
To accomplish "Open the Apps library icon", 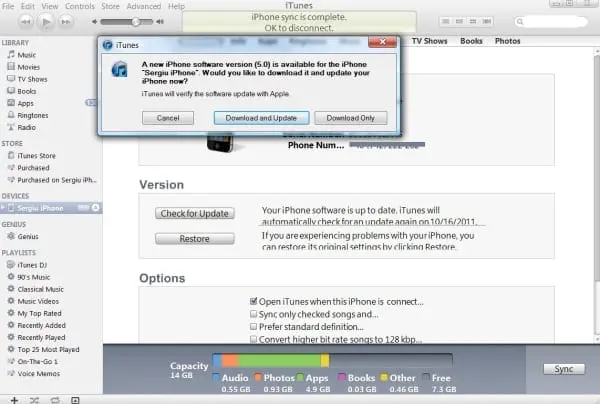I will pos(11,103).
